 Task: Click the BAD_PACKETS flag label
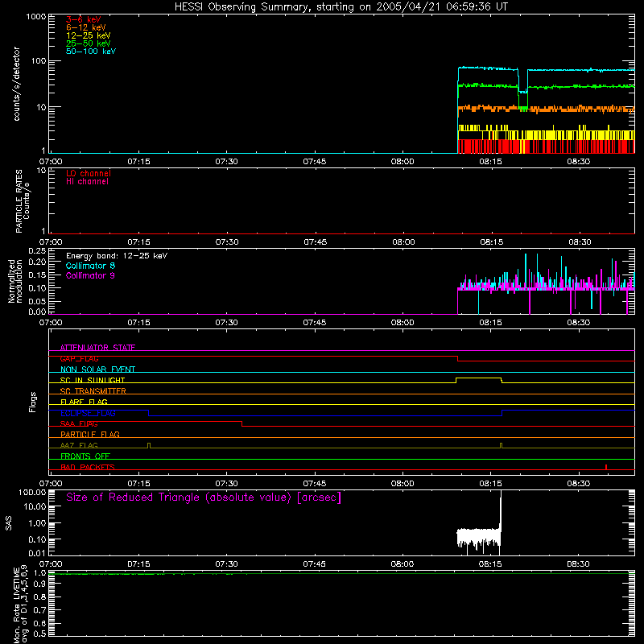(88, 467)
